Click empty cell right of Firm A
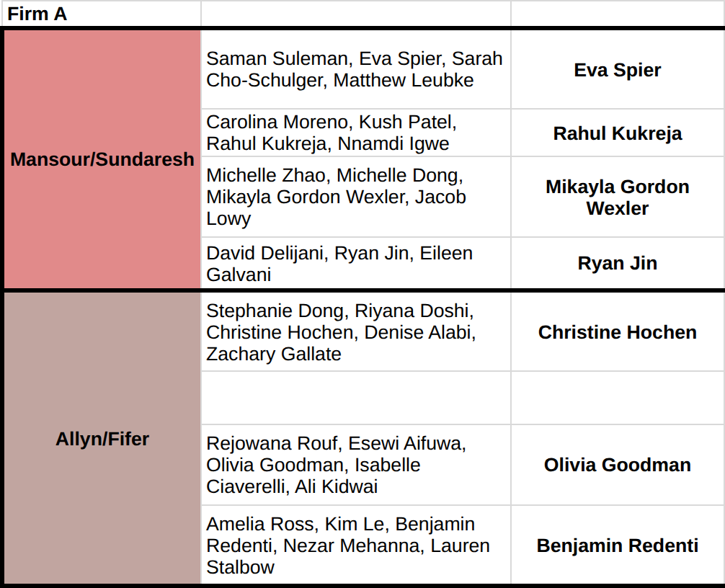Screen dimensions: 725x588 356,14
